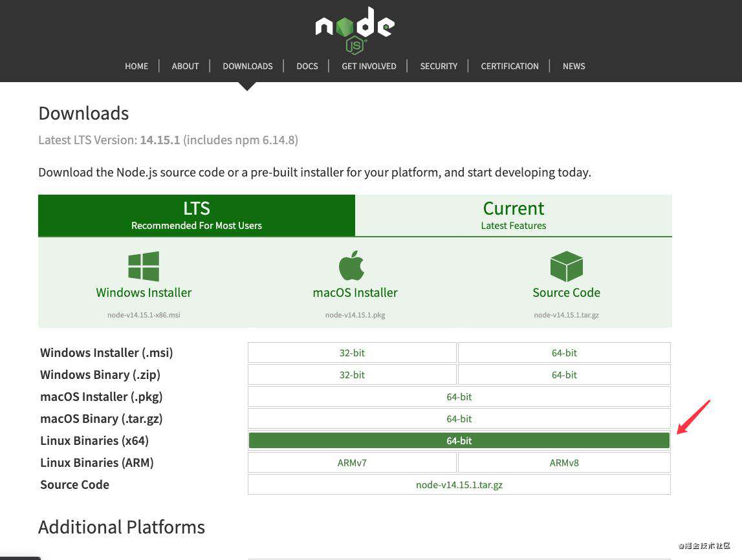Download node-v14.15.1.tar.gz in Source Code row

coord(459,485)
